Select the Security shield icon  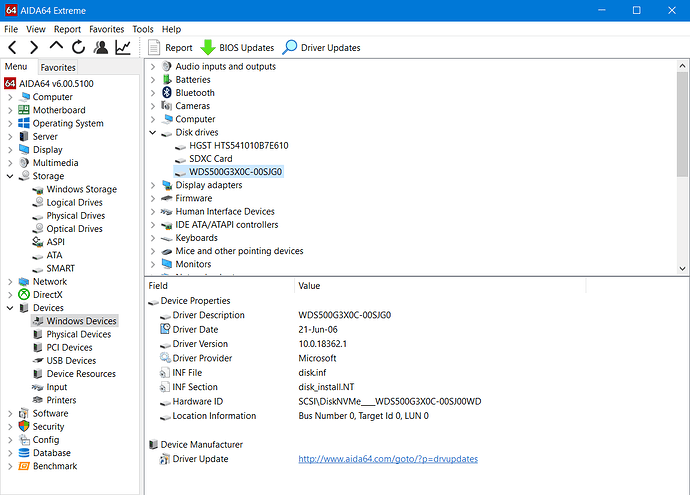(24, 426)
